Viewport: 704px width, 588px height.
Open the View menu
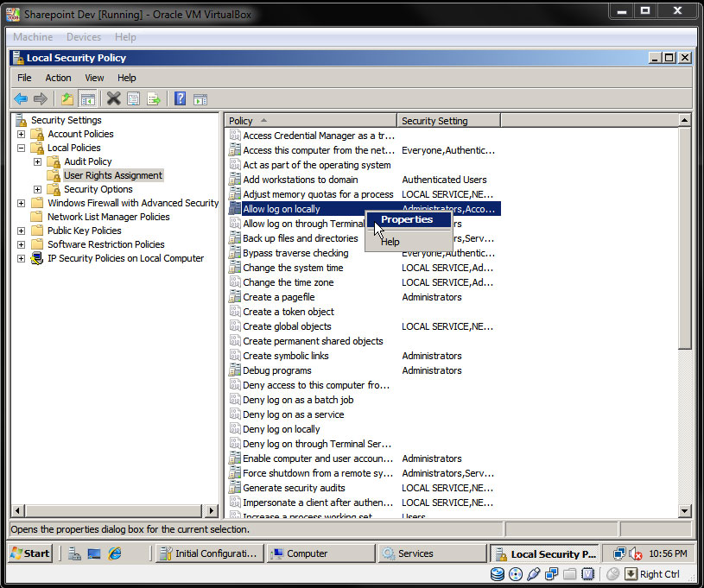tap(94, 78)
